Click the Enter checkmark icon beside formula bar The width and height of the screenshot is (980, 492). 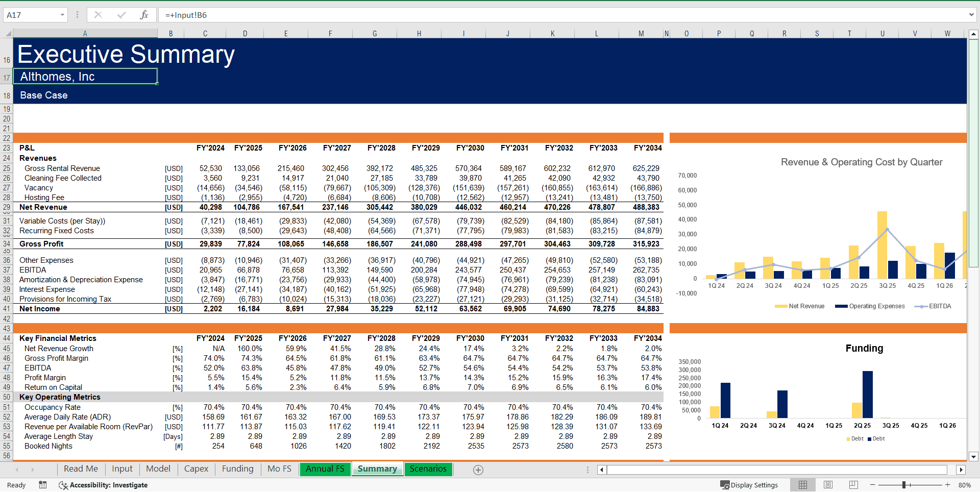[x=121, y=15]
